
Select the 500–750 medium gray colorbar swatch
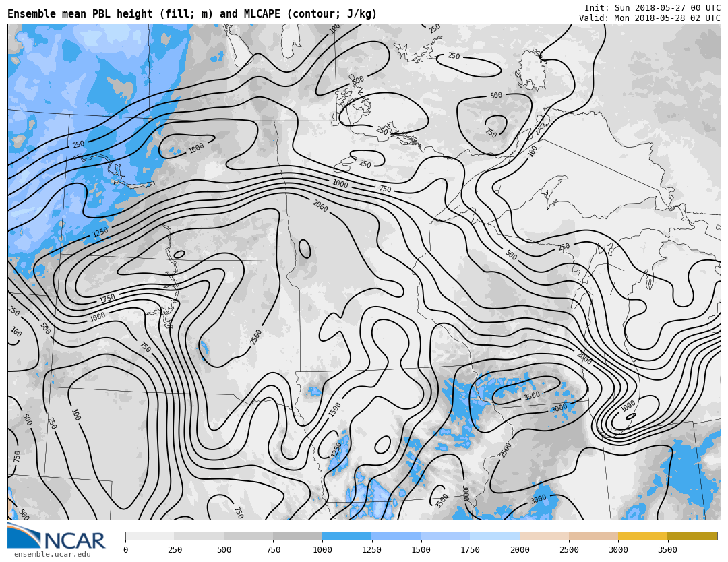pos(248,536)
